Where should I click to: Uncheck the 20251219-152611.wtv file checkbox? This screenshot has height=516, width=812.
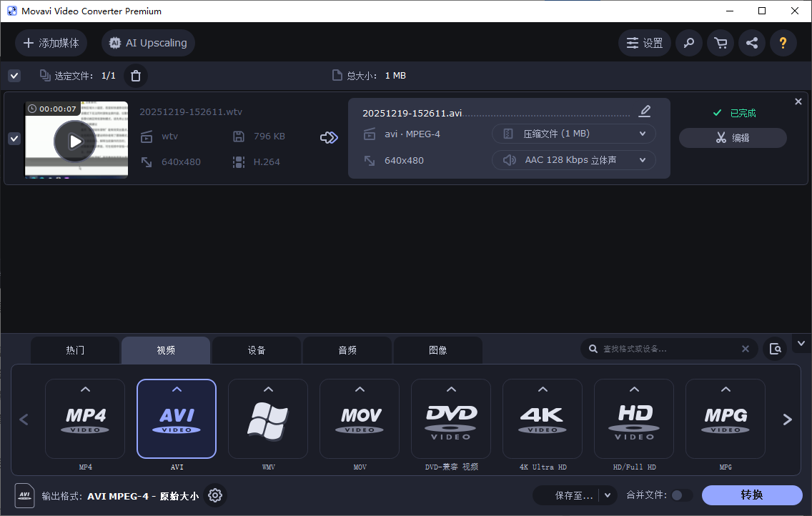tap(14, 138)
